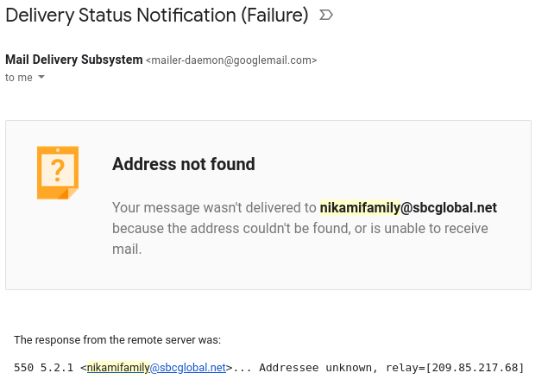
Task: Click the highlighted 'nikamifamily' in the server response
Action: (x=118, y=368)
